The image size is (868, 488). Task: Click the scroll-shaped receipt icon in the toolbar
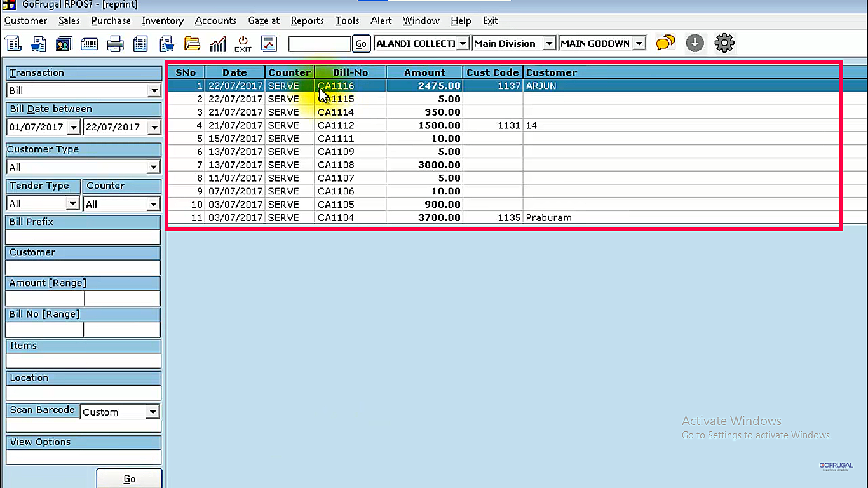[13, 43]
